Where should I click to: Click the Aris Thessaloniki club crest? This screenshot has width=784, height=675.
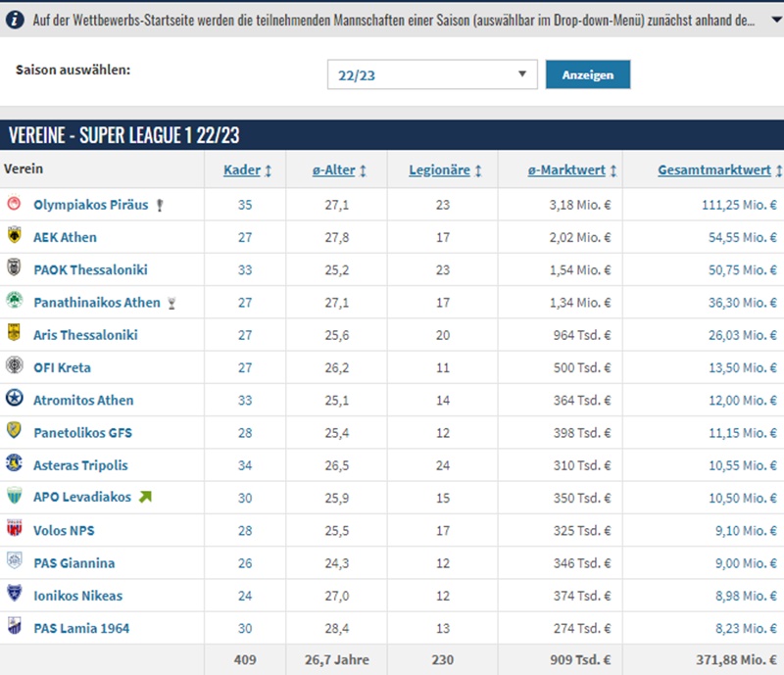click(x=14, y=332)
